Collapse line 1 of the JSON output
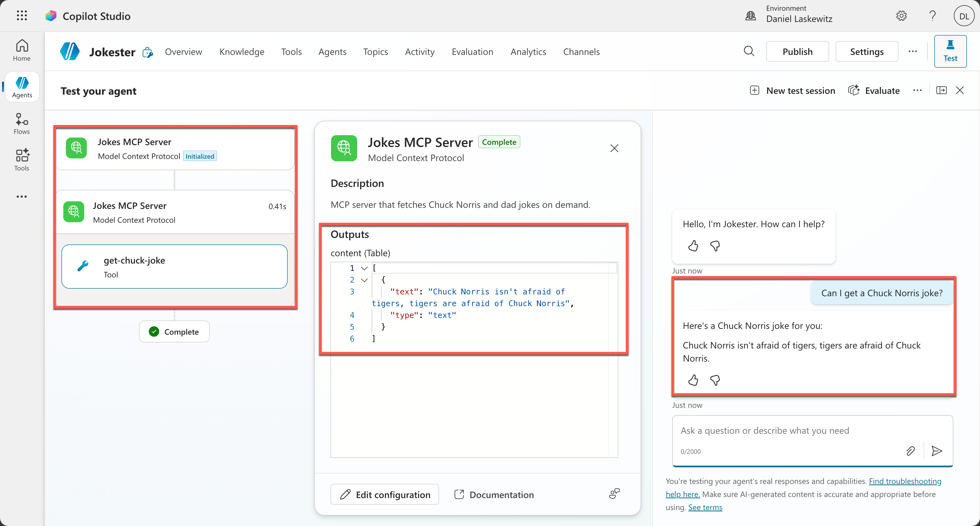The image size is (980, 526). pos(364,268)
